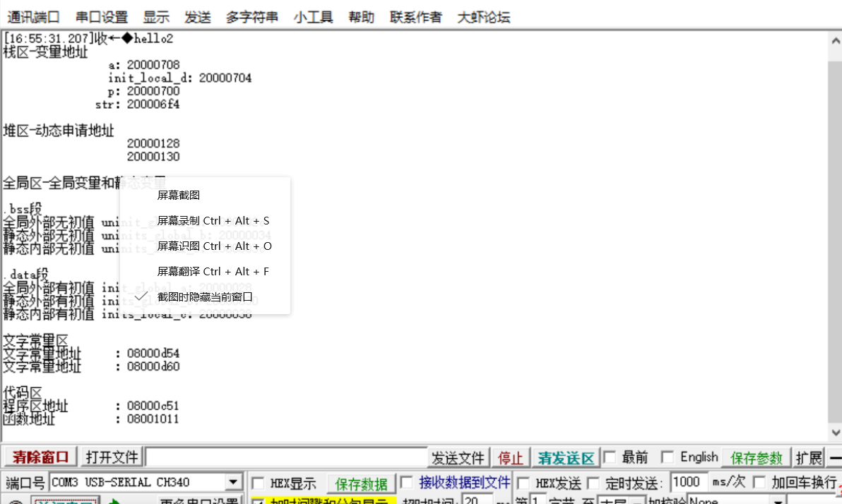Open the COM3 USB-SERIAL CH340 port dropdown

click(x=232, y=481)
